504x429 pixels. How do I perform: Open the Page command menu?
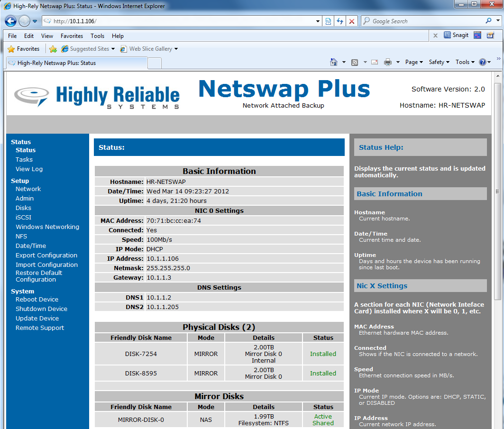[x=414, y=62]
